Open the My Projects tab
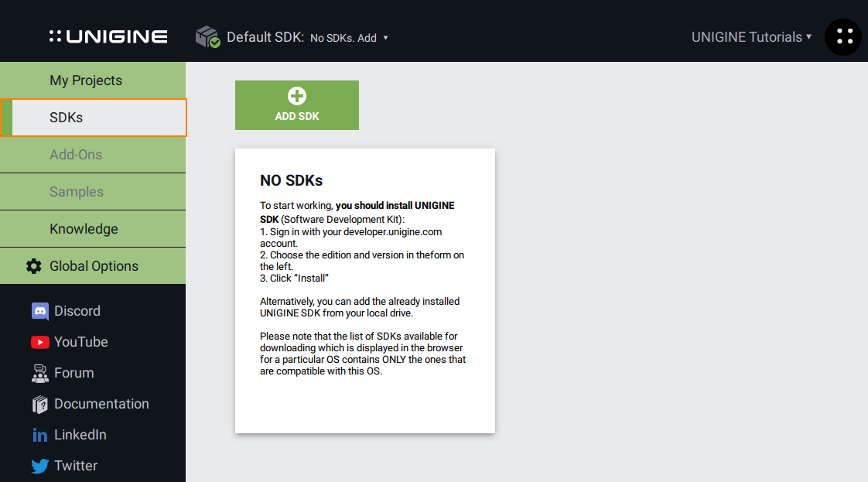This screenshot has width=868, height=482. (86, 80)
